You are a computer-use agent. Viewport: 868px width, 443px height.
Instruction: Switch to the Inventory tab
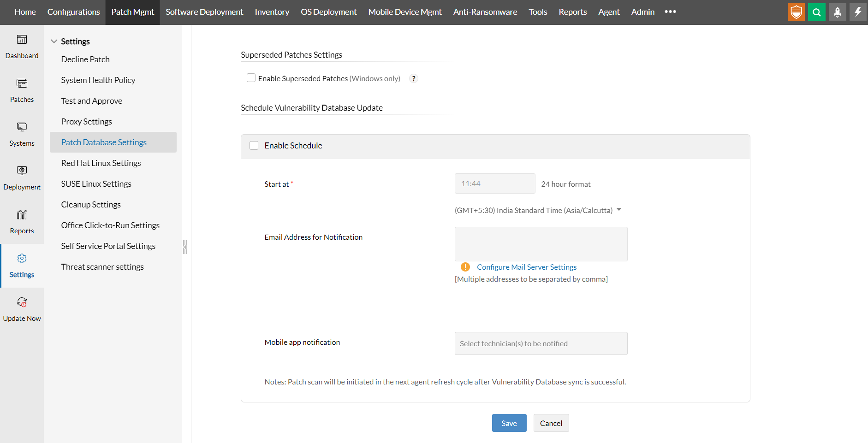click(x=272, y=12)
